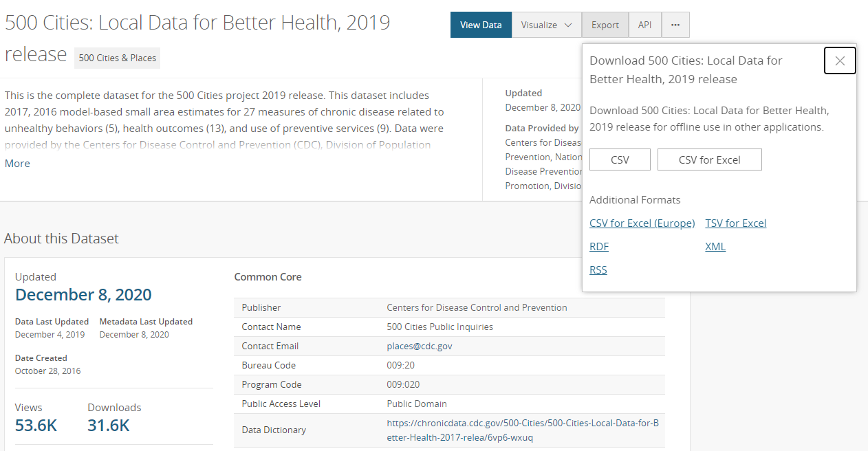
Task: Toggle the Export panel button
Action: pos(605,25)
